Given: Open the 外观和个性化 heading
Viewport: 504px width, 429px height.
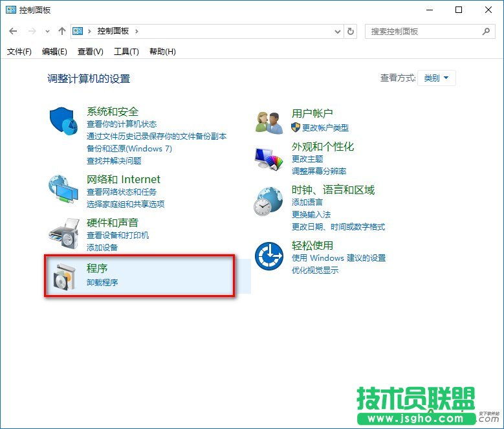Looking at the screenshot, I should (x=323, y=146).
